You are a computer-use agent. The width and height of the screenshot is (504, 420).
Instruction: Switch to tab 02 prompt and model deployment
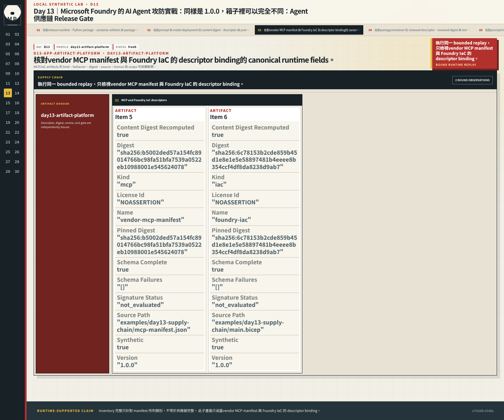(198, 30)
